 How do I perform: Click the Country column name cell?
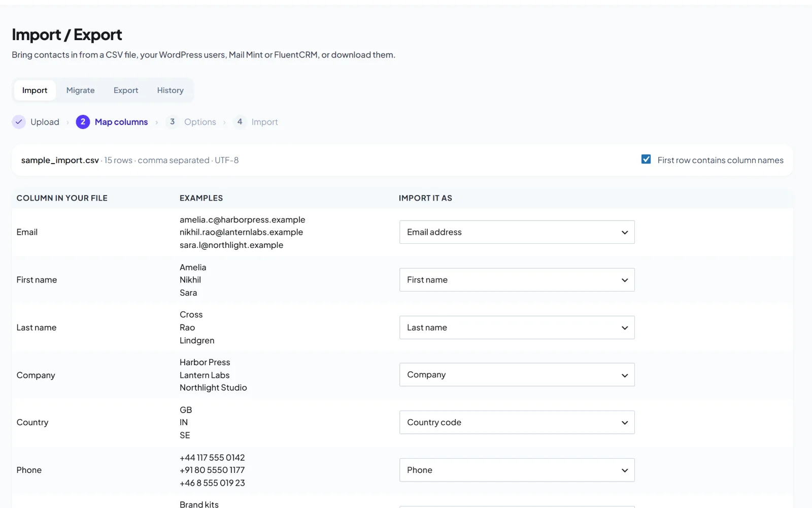click(32, 423)
